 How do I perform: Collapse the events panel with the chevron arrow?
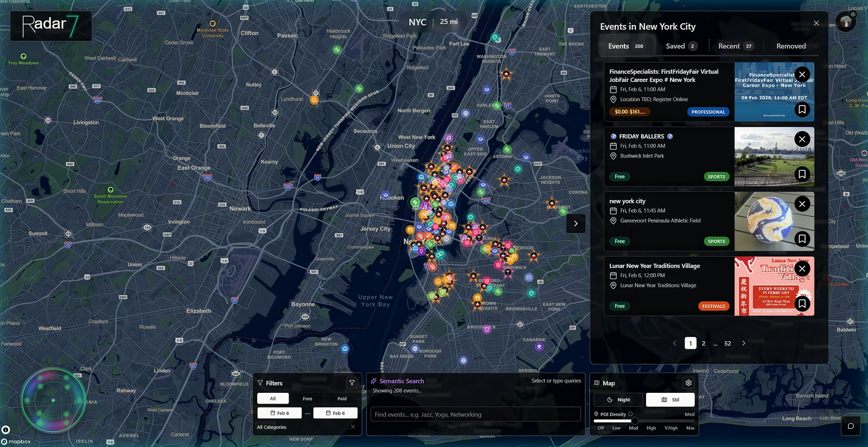click(576, 224)
